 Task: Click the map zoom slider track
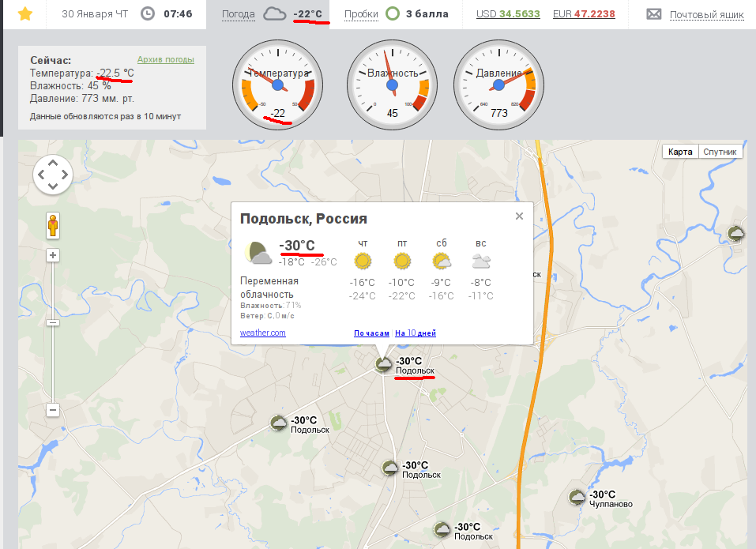click(x=53, y=348)
